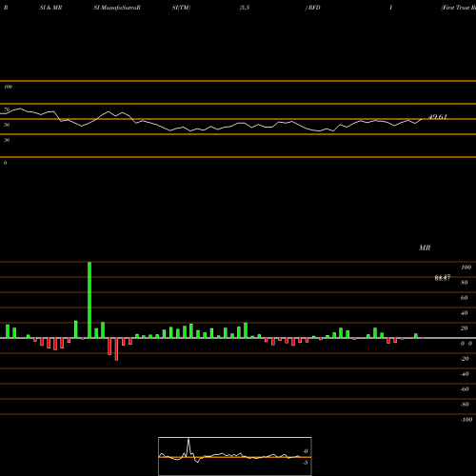Viewport: 476px width, 476px height.
Task: Click the 50 level label on RSI axis
Action: point(7,125)
